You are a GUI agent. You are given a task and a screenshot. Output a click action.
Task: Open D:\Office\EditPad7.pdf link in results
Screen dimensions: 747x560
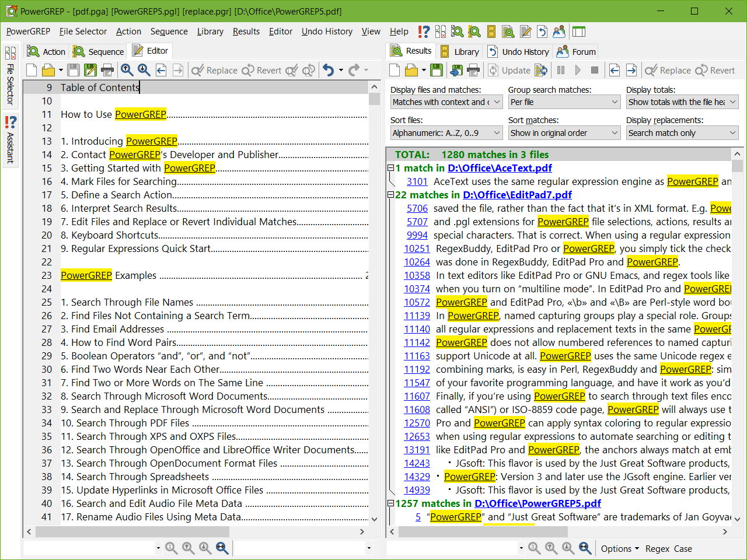(517, 195)
